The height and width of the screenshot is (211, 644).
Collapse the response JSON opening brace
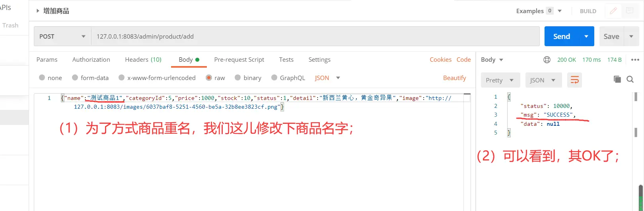(509, 97)
